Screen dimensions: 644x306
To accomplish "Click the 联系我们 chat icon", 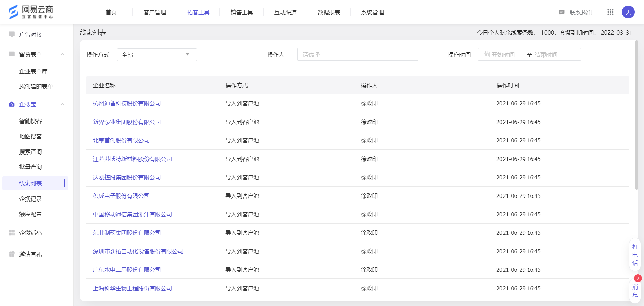I will click(x=561, y=12).
